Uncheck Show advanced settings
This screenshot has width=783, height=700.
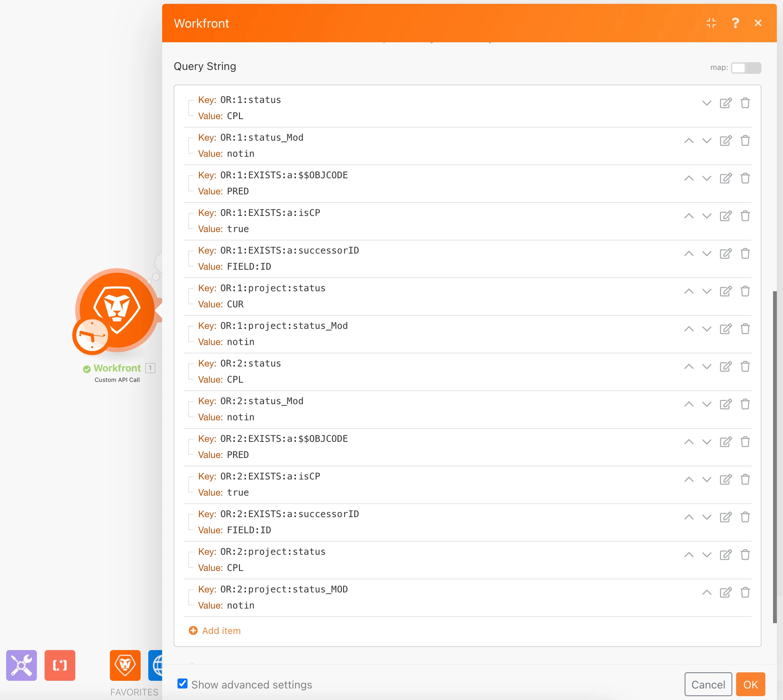point(182,683)
